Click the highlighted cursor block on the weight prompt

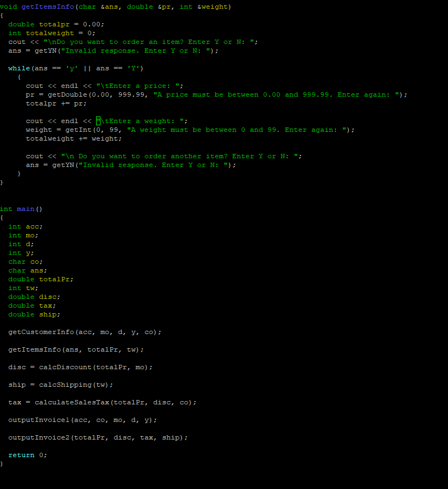pyautogui.click(x=98, y=120)
